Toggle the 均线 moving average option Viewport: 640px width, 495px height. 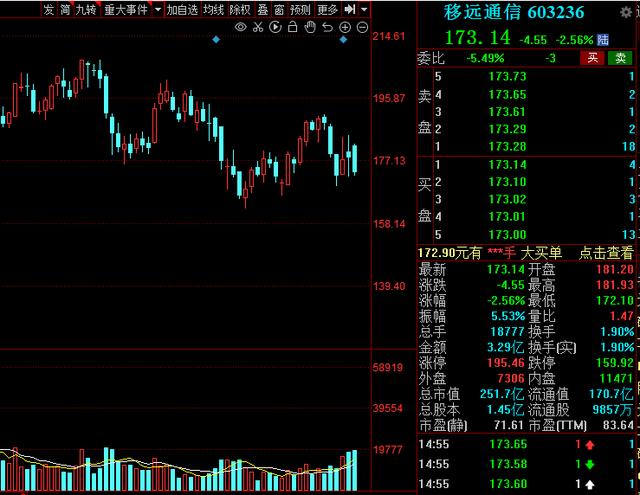click(x=213, y=9)
